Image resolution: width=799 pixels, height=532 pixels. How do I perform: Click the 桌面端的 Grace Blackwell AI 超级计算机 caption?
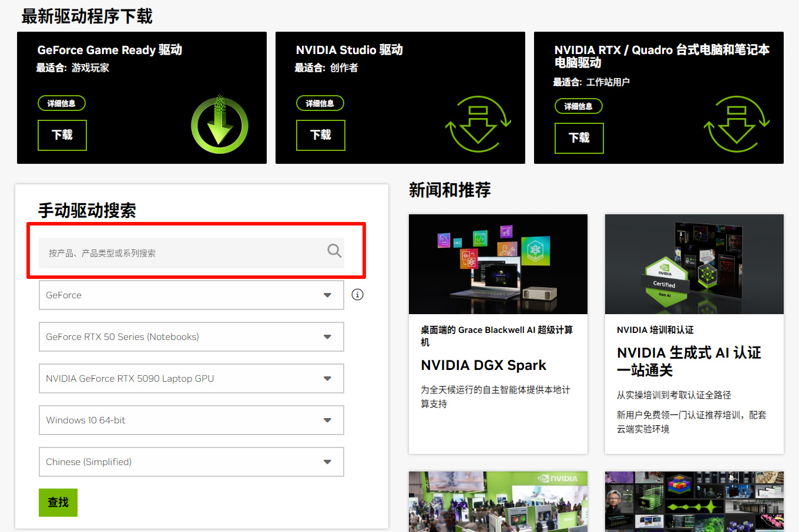click(x=497, y=336)
